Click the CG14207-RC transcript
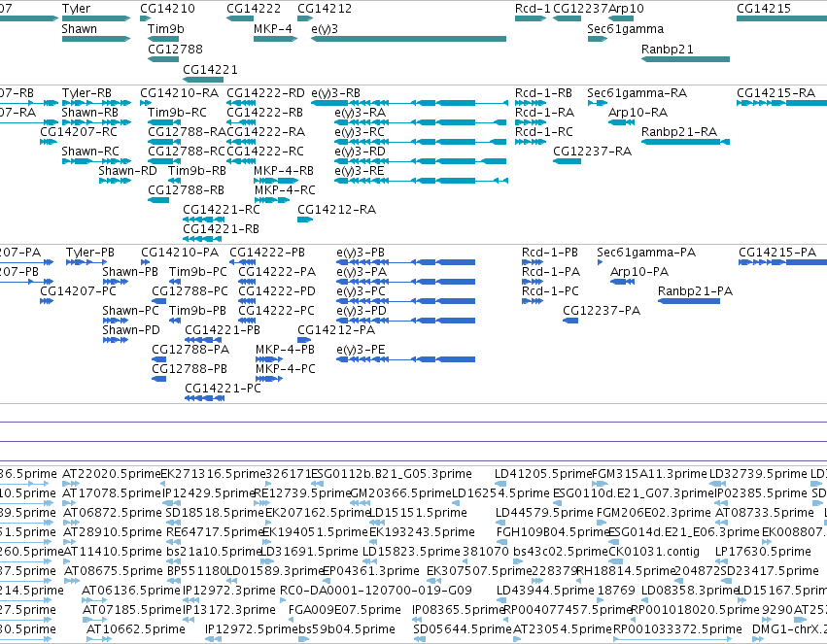Image resolution: width=827 pixels, height=644 pixels. coord(48,142)
